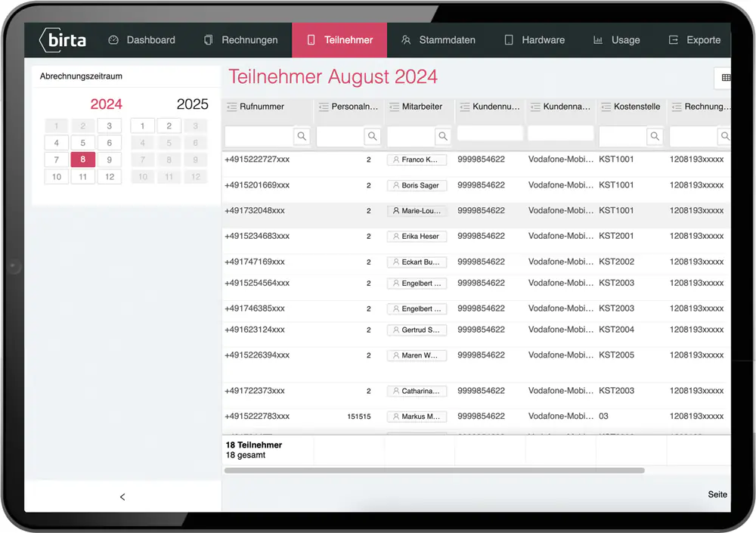Click the horizontal table scrollbar
The height and width of the screenshot is (533, 756).
click(434, 470)
